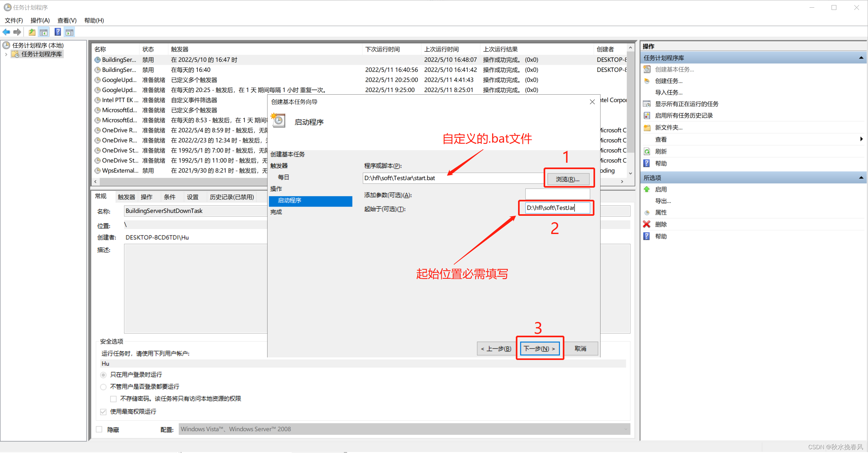Click the 起始于(可选) input field
868x453 pixels.
(x=558, y=207)
